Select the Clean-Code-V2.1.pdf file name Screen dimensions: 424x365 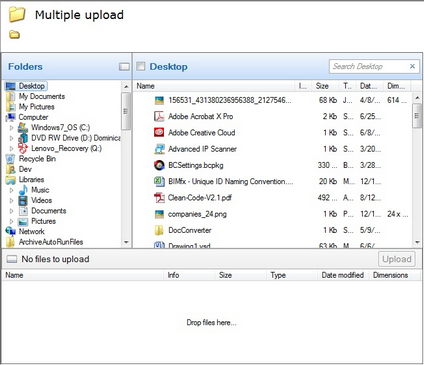coord(200,198)
